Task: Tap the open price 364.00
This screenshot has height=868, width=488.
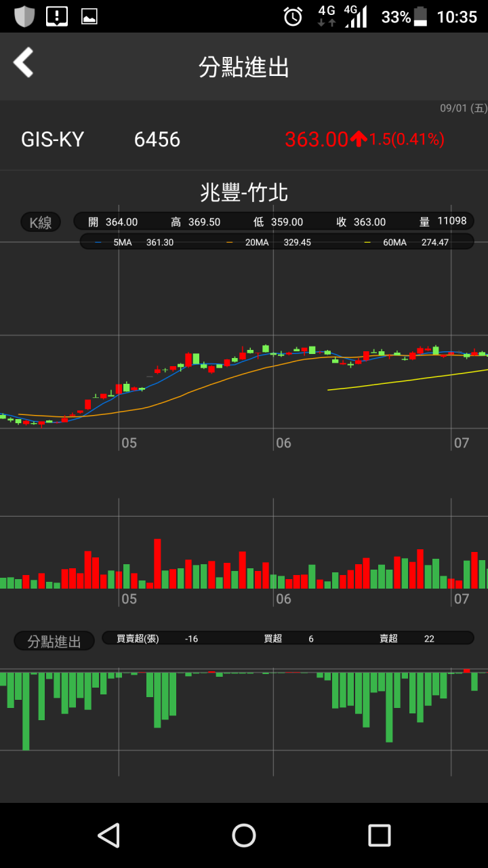Action: point(121,222)
